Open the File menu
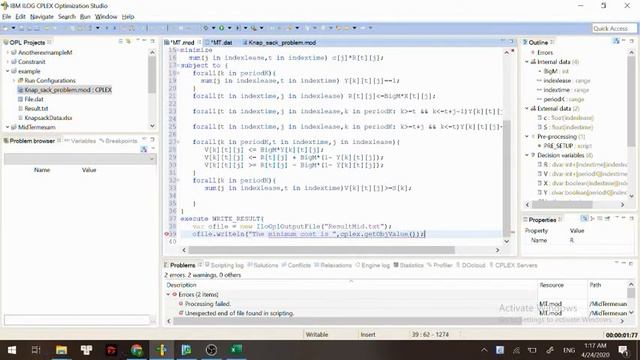640x360 pixels. (x=7, y=17)
